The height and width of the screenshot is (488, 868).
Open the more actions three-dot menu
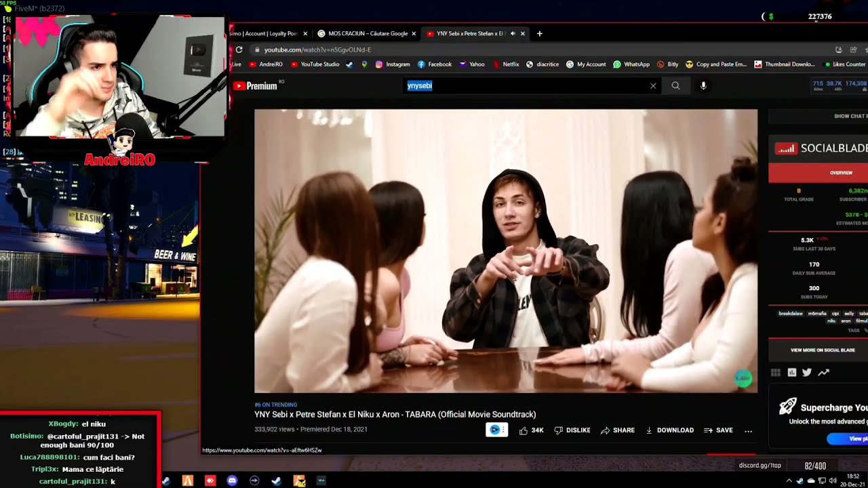pos(749,430)
